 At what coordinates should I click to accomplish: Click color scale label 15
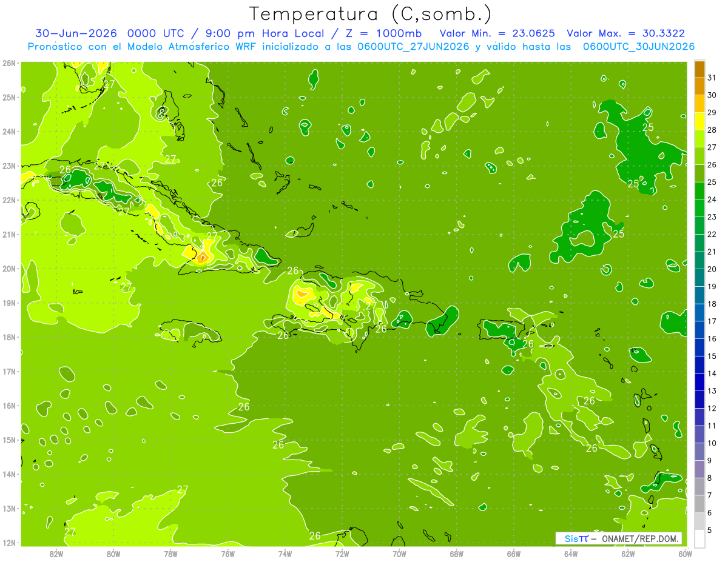pyautogui.click(x=712, y=356)
